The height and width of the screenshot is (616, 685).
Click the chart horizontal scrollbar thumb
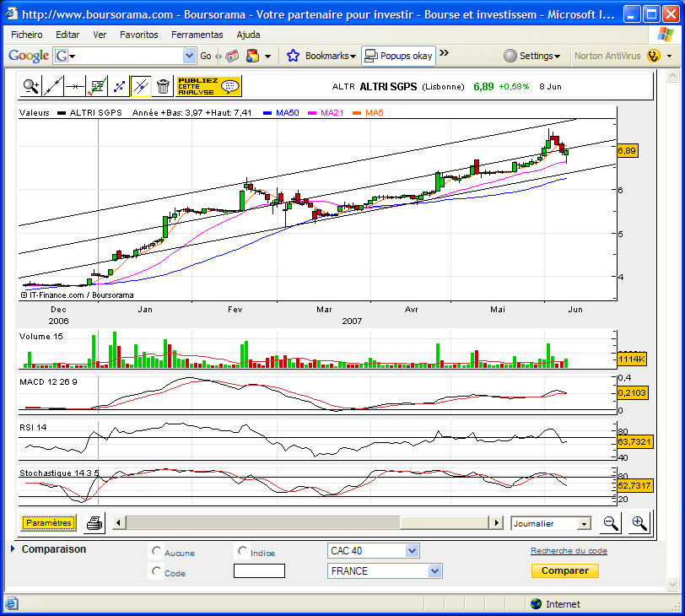point(263,522)
